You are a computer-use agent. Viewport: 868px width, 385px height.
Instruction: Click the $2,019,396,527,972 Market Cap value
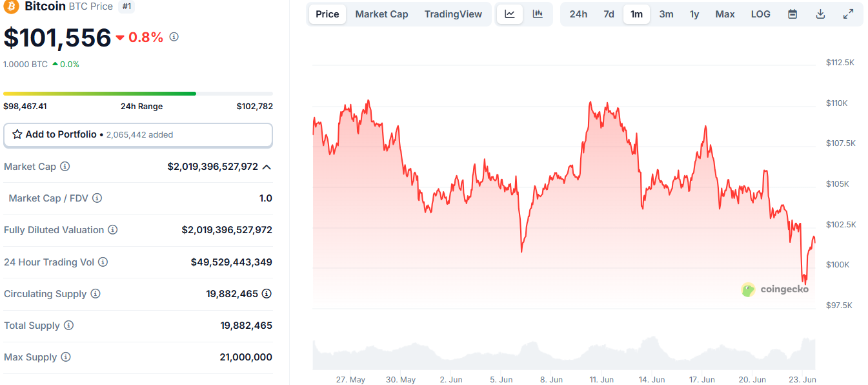click(213, 167)
